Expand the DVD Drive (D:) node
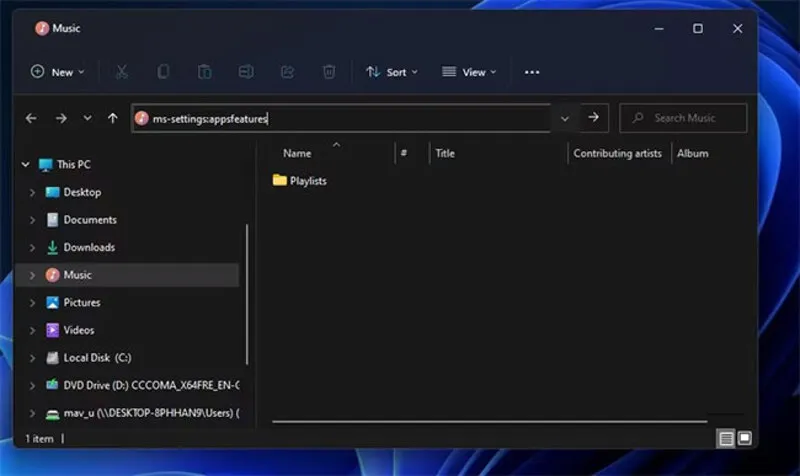800x476 pixels. coord(32,385)
